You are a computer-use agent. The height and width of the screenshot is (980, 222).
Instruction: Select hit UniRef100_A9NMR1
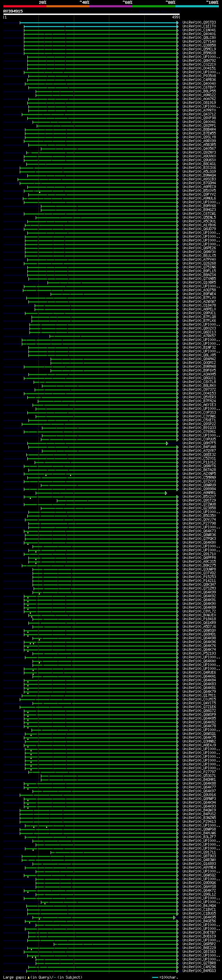click(x=199, y=493)
